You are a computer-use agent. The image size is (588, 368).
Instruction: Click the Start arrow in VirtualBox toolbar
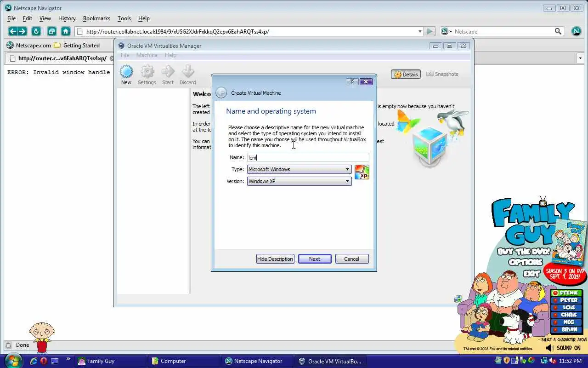pyautogui.click(x=168, y=72)
